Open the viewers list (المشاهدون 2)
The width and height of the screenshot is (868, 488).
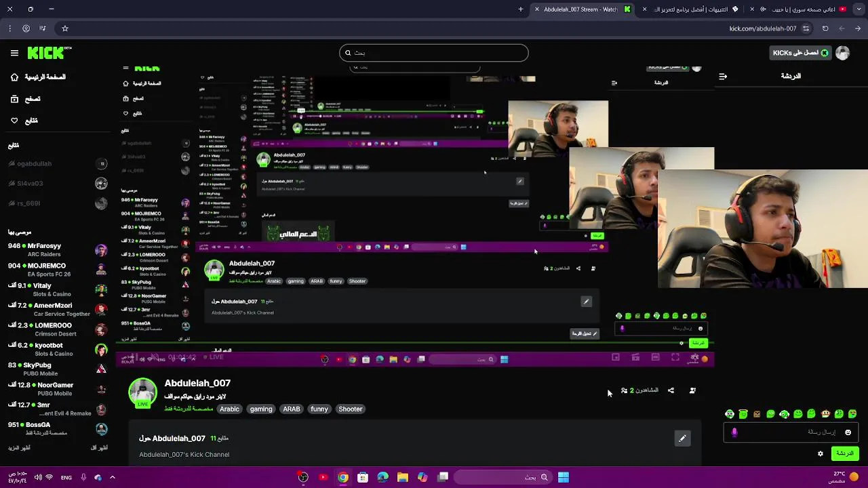tap(639, 390)
